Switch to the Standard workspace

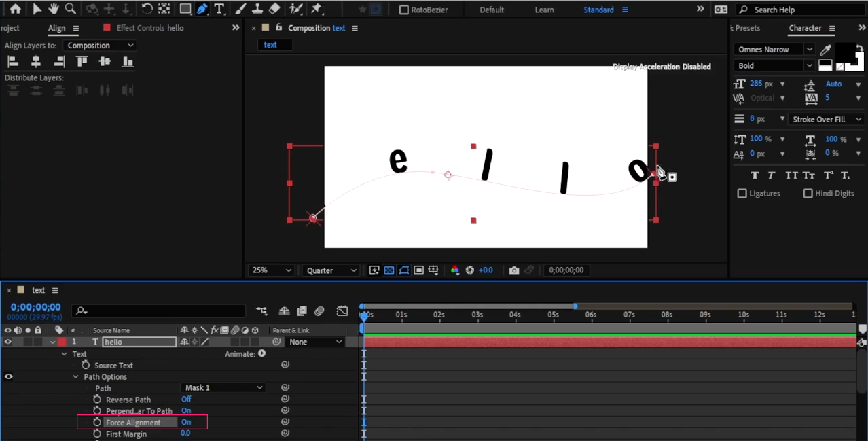point(598,10)
